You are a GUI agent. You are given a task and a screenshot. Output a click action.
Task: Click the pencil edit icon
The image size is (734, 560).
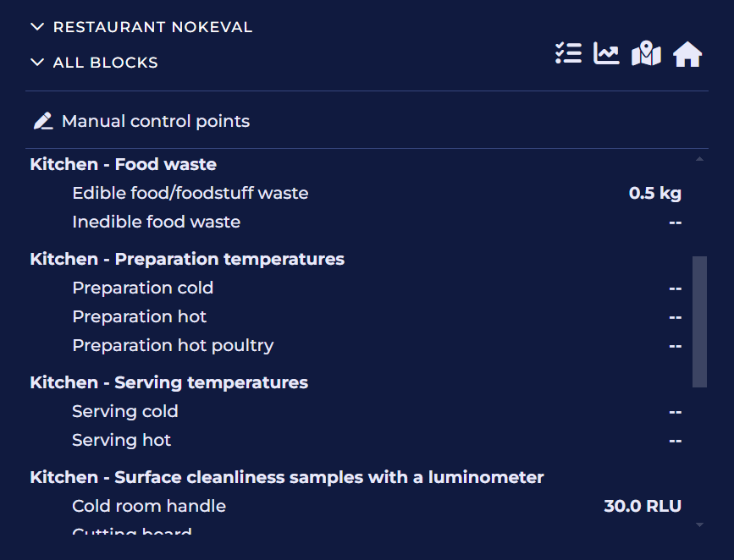(x=43, y=121)
